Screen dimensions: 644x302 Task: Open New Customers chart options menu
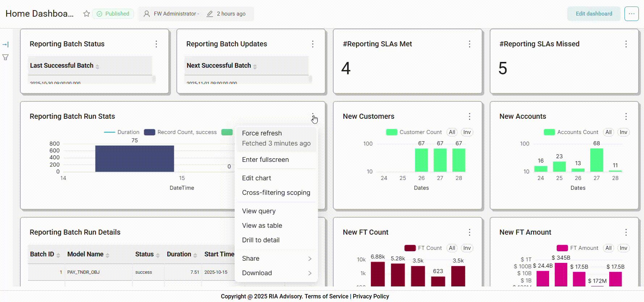pos(469,116)
